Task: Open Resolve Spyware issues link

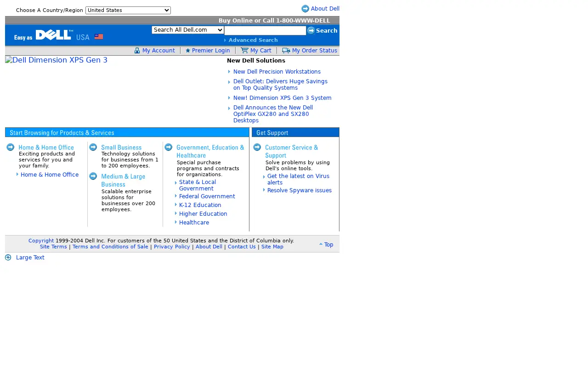Action: coord(300,190)
